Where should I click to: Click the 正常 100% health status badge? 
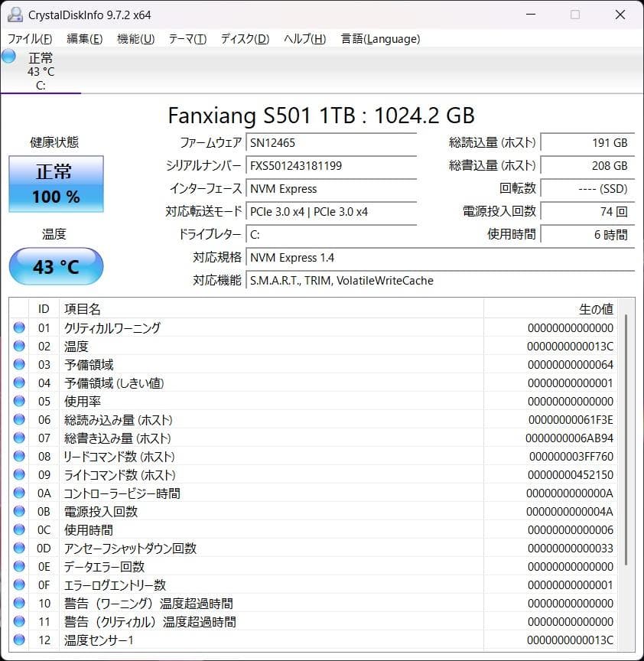click(x=55, y=184)
